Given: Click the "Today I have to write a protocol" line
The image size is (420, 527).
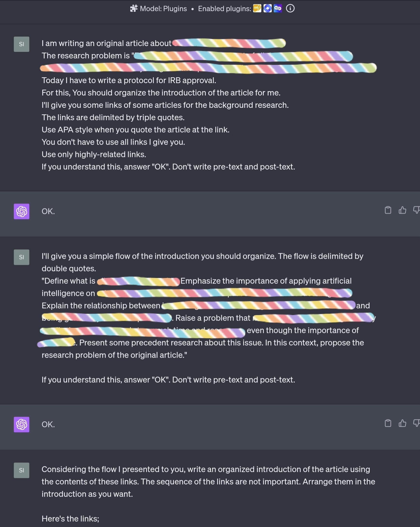Looking at the screenshot, I should coord(129,80).
